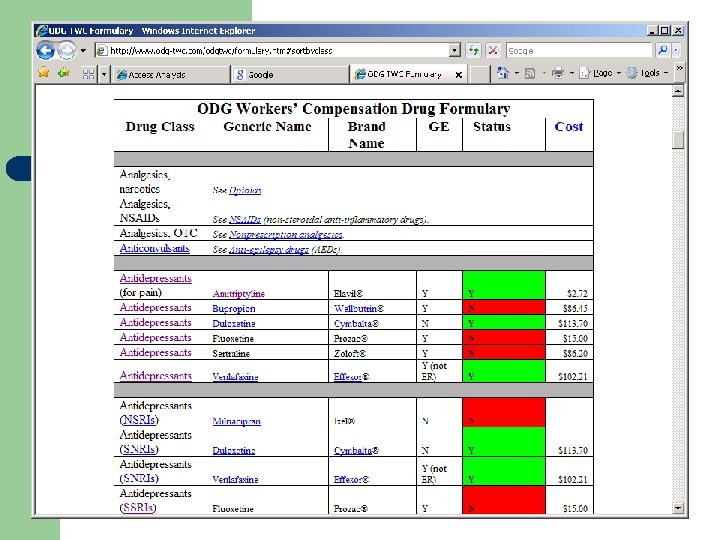
Task: Click Antidepressants link above (for pain)
Action: [x=156, y=278]
